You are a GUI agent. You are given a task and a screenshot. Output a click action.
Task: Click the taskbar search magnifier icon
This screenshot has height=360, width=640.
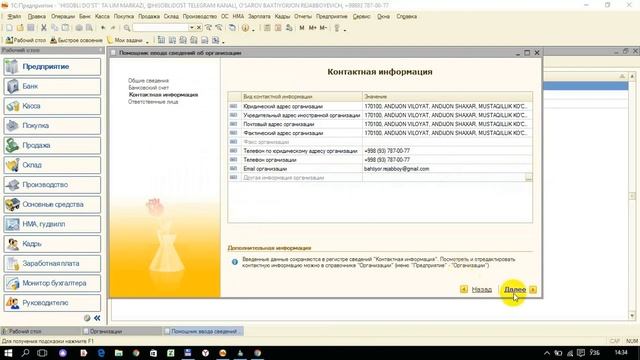(25, 353)
